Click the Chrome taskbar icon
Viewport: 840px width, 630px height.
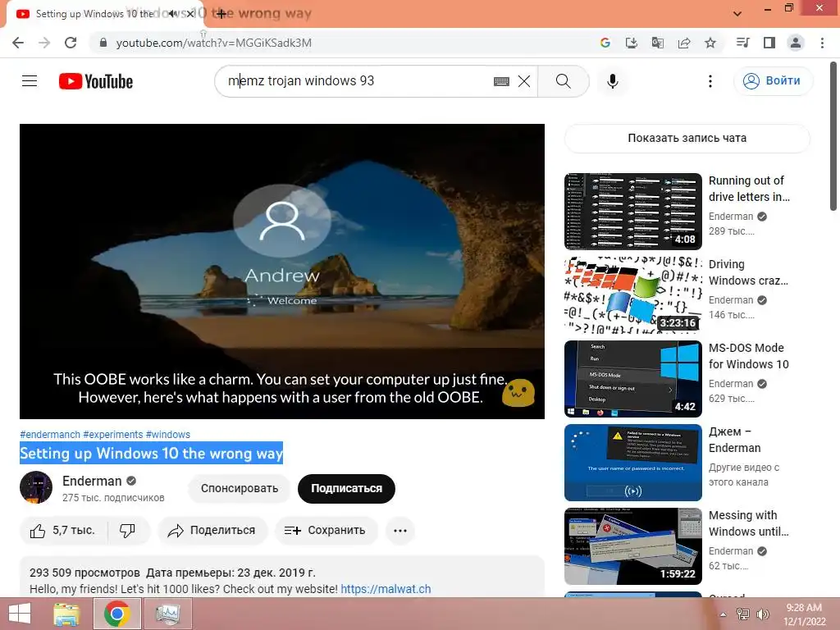pyautogui.click(x=117, y=614)
